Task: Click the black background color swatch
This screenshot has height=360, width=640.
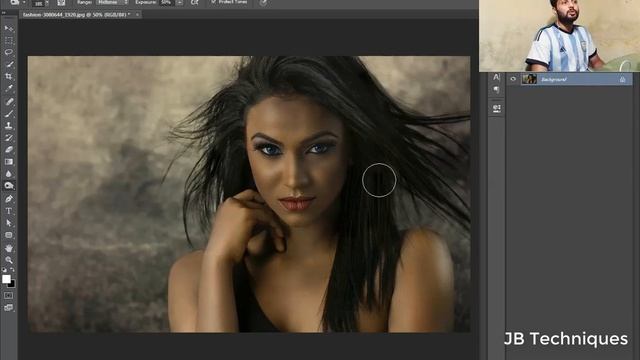Action: (12, 284)
